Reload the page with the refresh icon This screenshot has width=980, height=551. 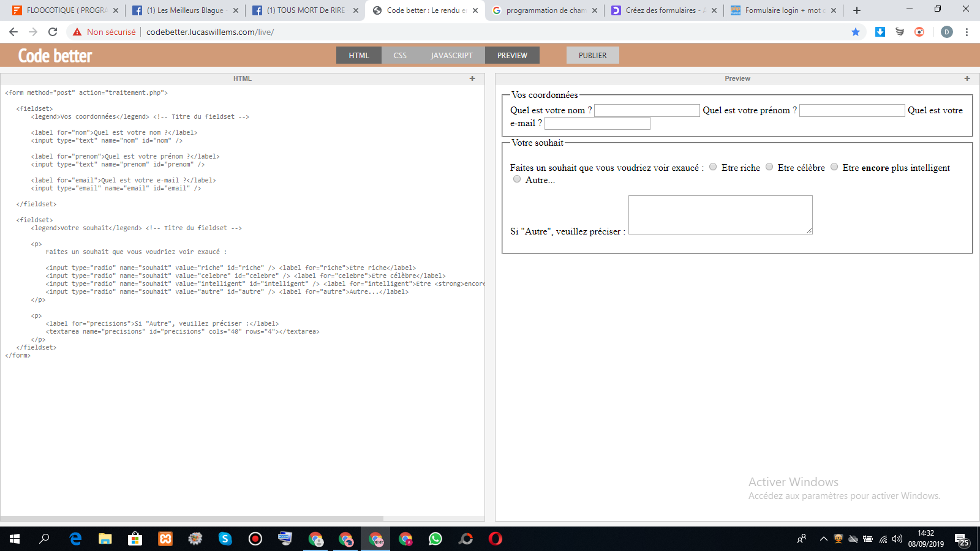(x=53, y=32)
